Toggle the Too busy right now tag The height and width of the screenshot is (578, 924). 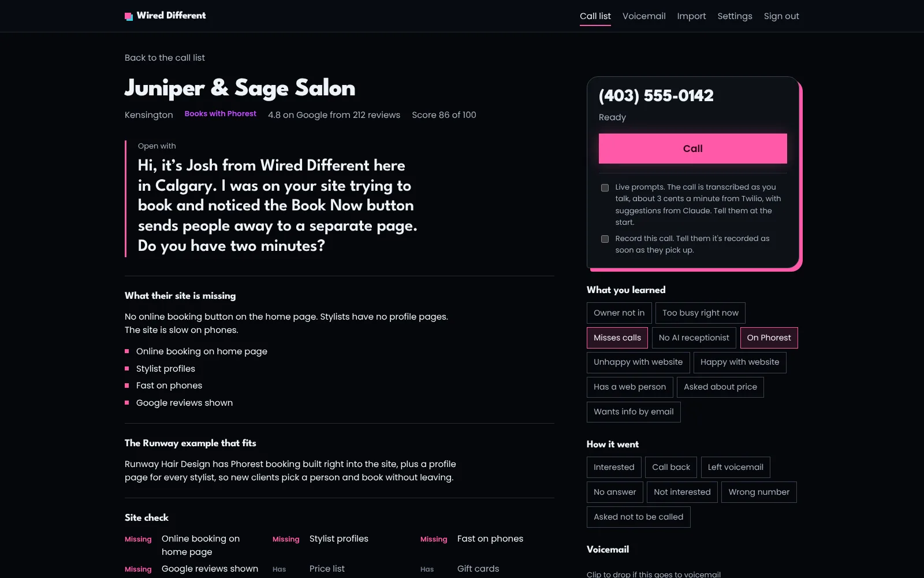[701, 313]
